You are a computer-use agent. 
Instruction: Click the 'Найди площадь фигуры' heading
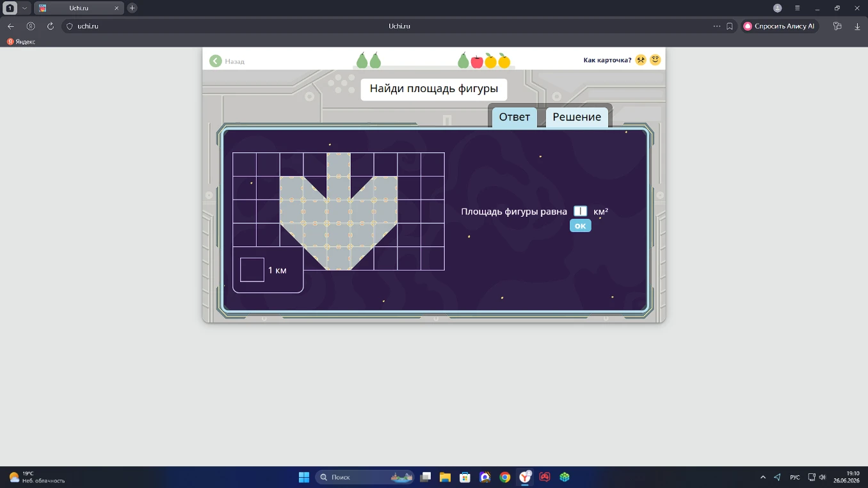coord(434,89)
